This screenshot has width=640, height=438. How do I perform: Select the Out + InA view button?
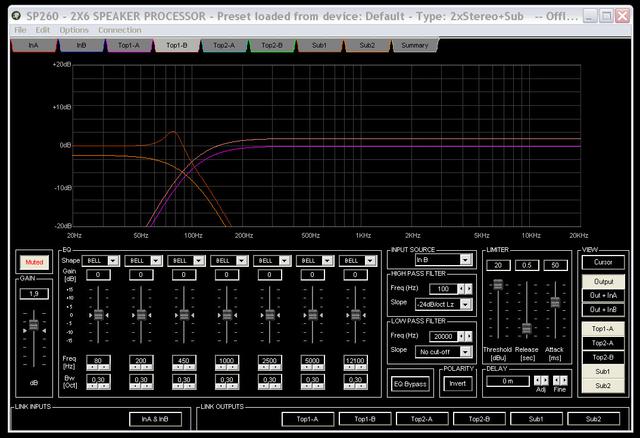click(x=602, y=296)
